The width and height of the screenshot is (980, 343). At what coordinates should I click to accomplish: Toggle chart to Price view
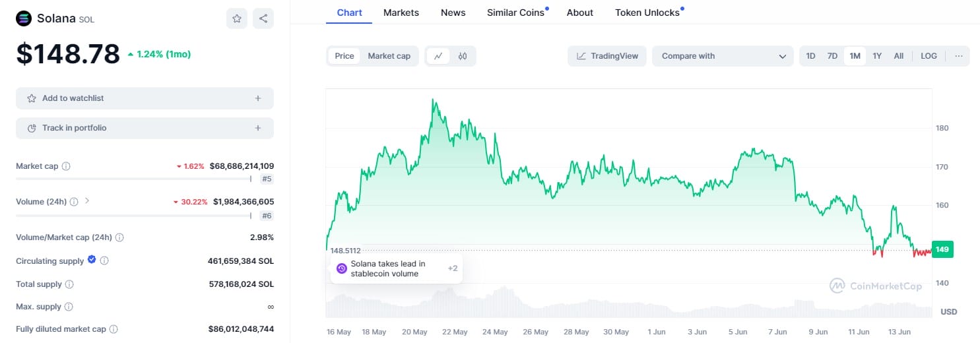tap(344, 56)
